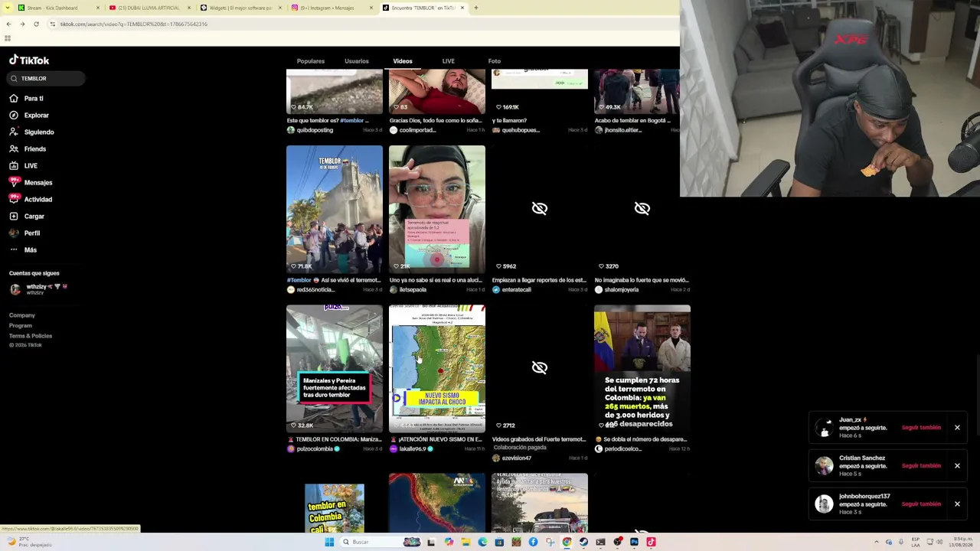Screen dimensions: 980x551
Task: Open the browser tab search dropdown
Action: (x=8, y=8)
